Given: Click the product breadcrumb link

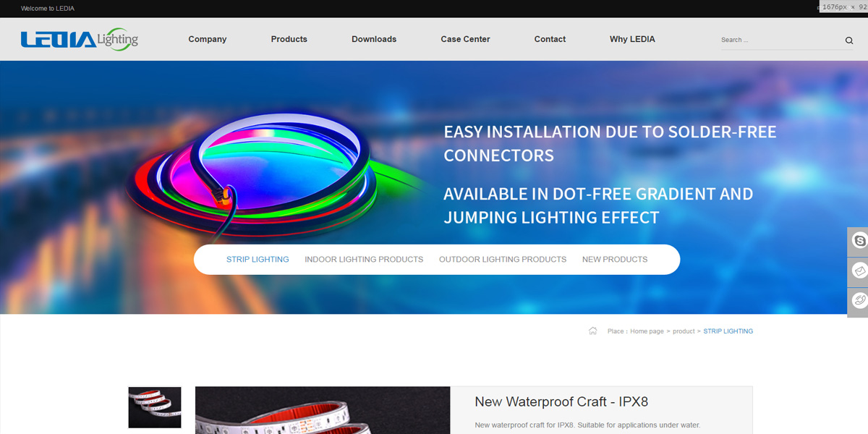Looking at the screenshot, I should tap(684, 331).
